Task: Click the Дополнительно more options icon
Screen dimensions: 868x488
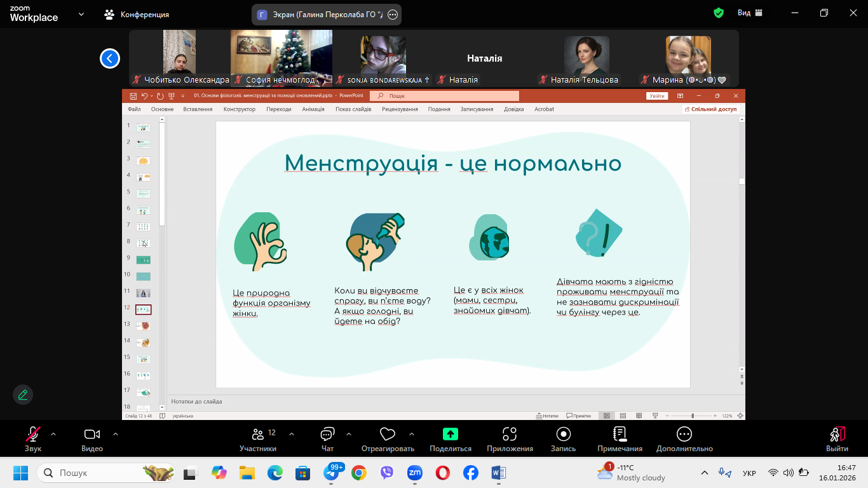Action: [x=684, y=435]
